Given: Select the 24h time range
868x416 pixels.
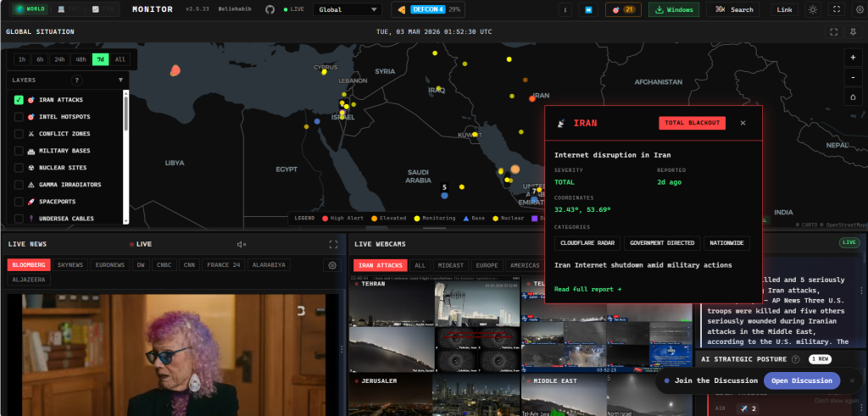Looking at the screenshot, I should [x=59, y=59].
